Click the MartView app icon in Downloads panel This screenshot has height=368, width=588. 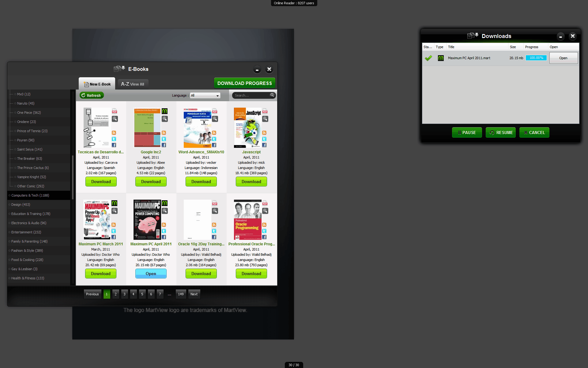click(x=441, y=58)
